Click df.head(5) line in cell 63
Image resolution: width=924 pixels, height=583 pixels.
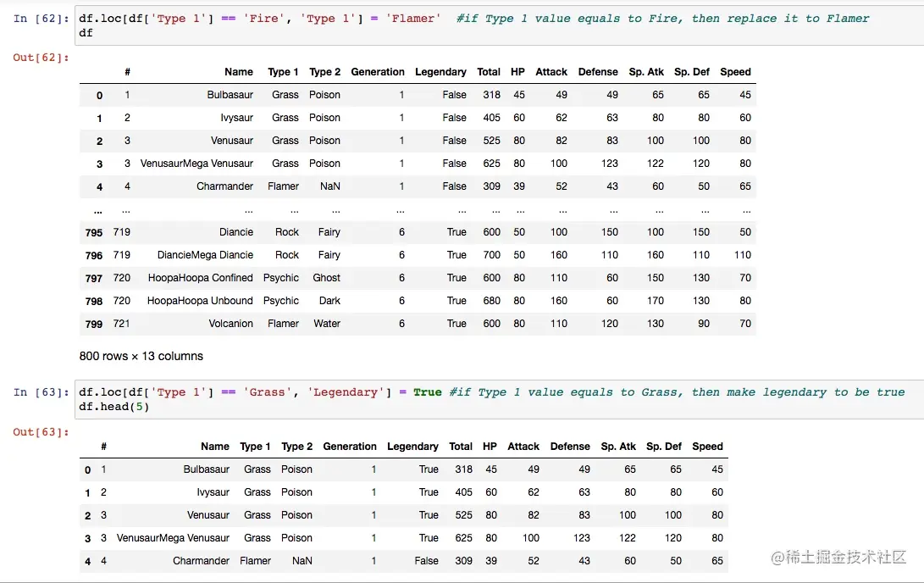click(x=113, y=406)
